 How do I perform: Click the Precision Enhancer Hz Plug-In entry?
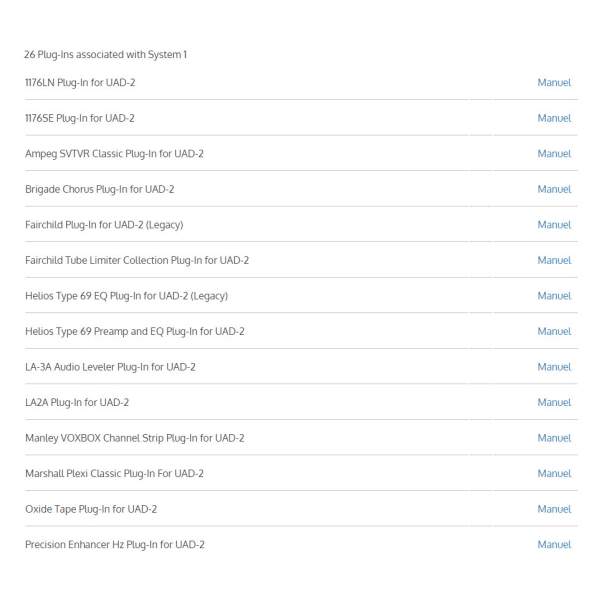pos(115,545)
